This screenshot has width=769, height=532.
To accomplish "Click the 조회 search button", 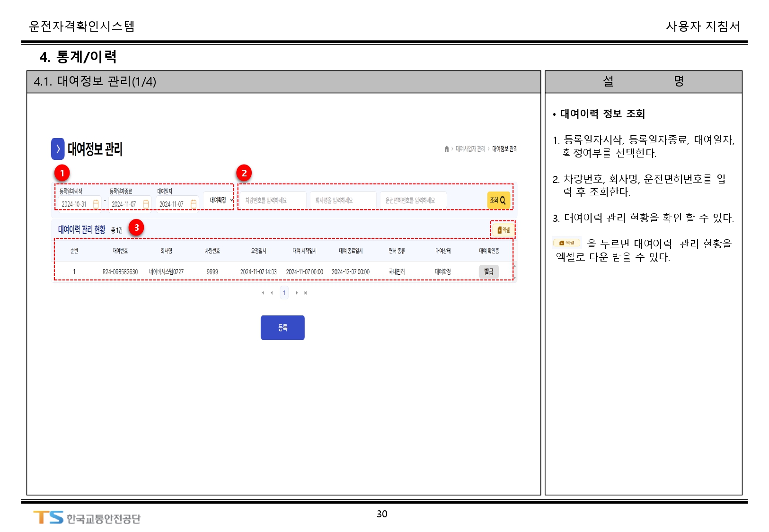I will 498,200.
